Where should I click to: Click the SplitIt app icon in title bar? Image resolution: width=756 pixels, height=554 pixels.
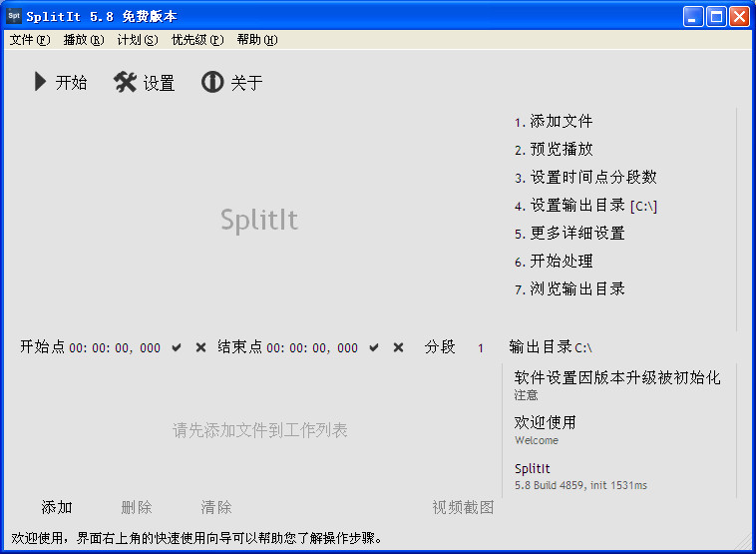pos(14,16)
